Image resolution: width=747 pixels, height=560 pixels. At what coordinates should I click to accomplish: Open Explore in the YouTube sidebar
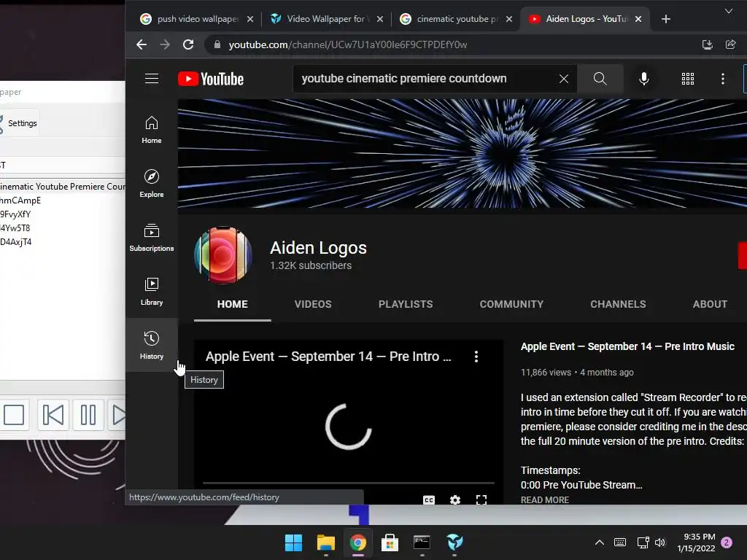(x=152, y=183)
